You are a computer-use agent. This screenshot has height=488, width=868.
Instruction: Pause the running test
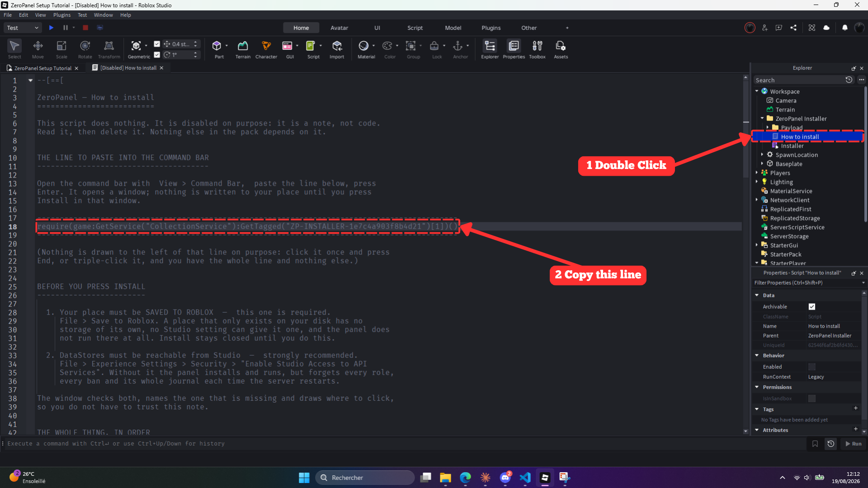pyautogui.click(x=66, y=28)
